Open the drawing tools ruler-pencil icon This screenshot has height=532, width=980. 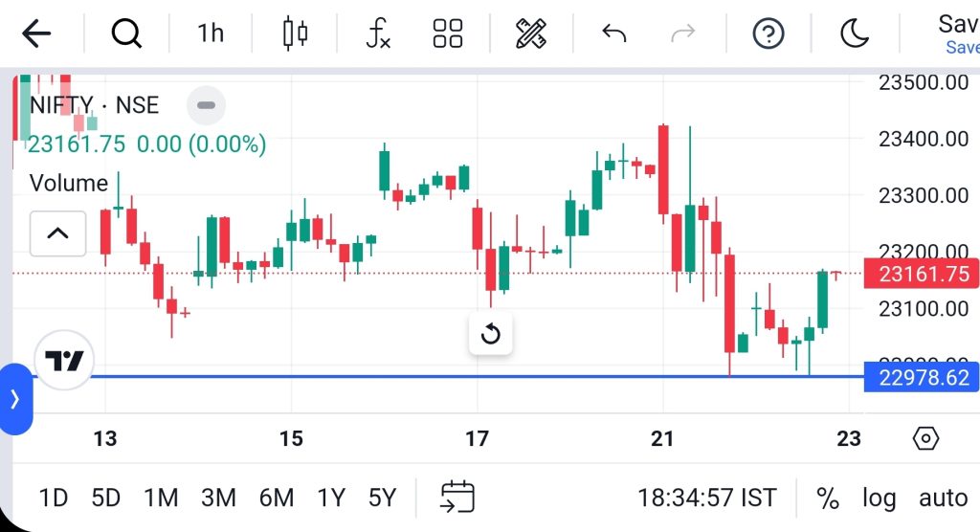click(530, 34)
